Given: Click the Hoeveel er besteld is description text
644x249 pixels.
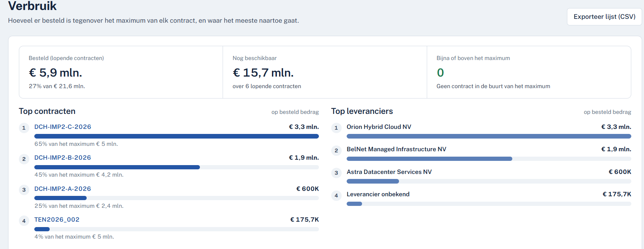Looking at the screenshot, I should tap(153, 20).
